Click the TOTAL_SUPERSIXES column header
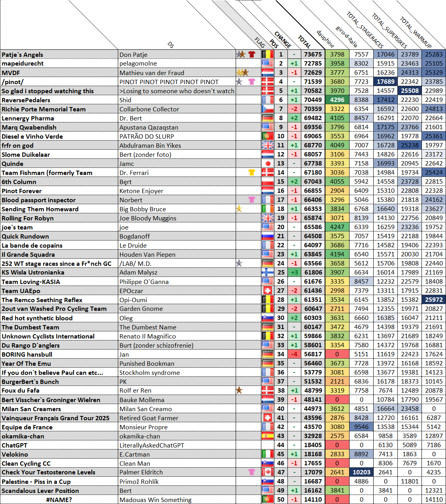 (389, 30)
